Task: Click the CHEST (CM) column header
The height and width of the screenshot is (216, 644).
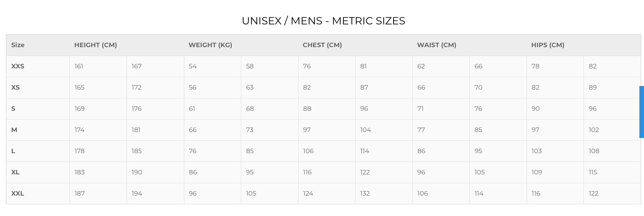Action: [x=322, y=45]
